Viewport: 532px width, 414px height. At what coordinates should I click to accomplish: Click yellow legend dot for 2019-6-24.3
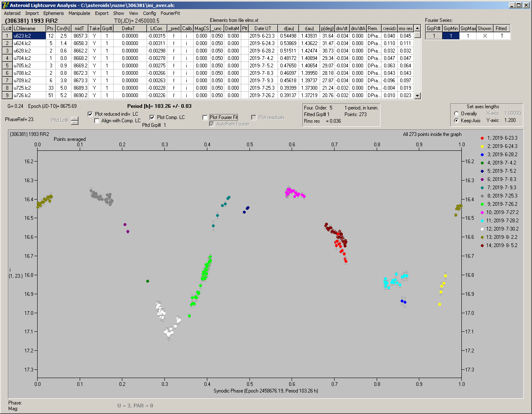tap(482, 146)
